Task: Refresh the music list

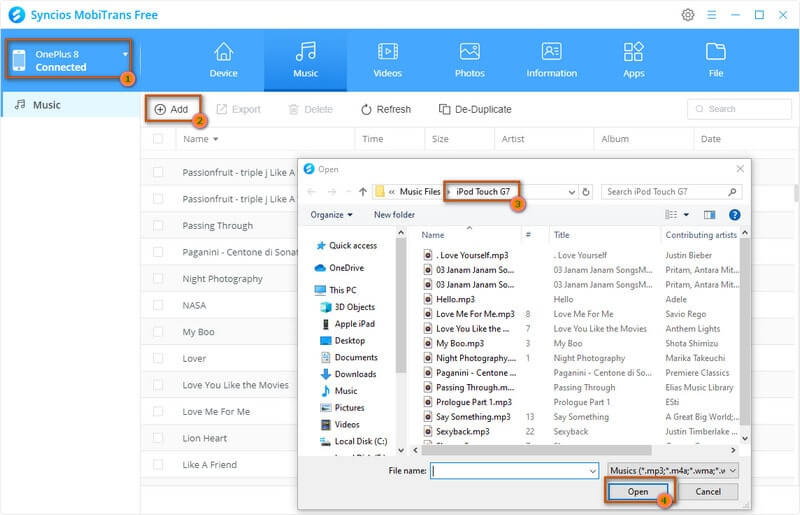Action: coord(386,109)
